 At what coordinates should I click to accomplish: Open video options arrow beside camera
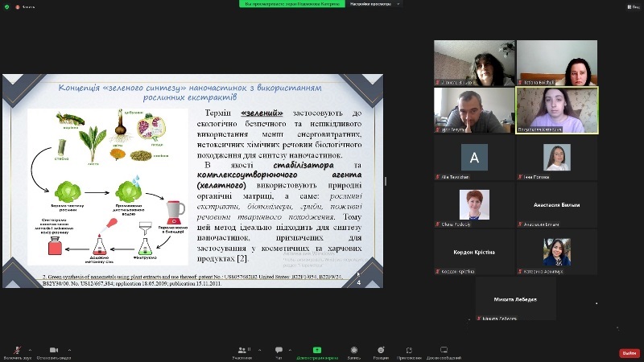coord(69,350)
